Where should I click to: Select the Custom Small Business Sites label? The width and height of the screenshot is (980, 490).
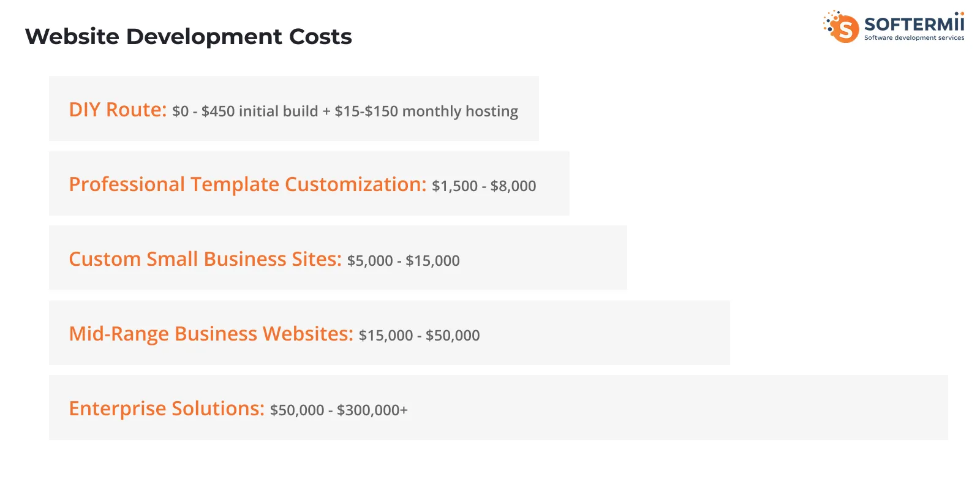pos(205,259)
